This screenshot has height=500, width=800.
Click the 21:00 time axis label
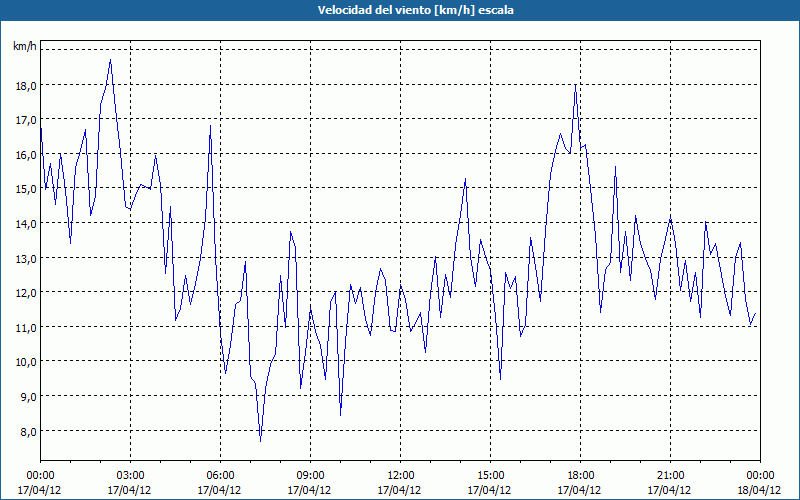click(x=670, y=476)
